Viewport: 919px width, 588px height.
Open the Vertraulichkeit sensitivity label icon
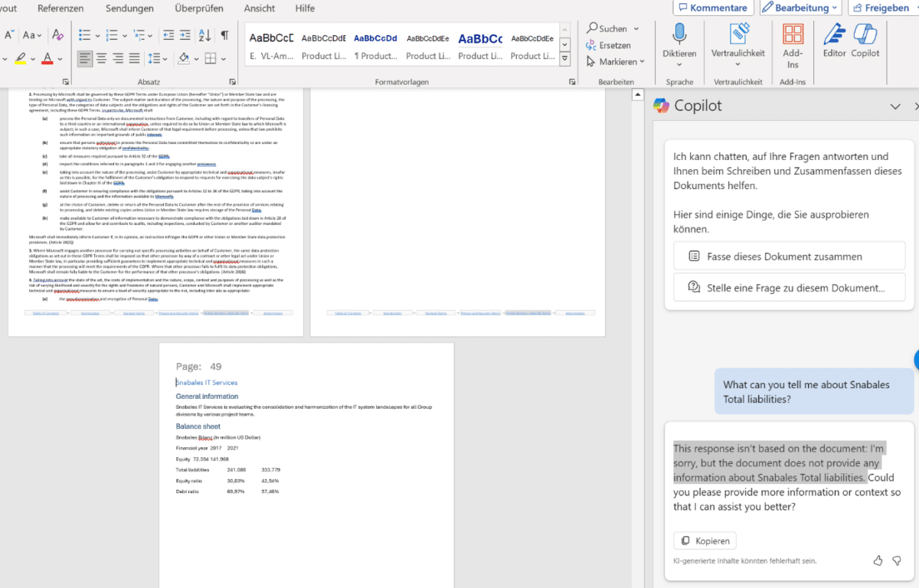tap(738, 34)
